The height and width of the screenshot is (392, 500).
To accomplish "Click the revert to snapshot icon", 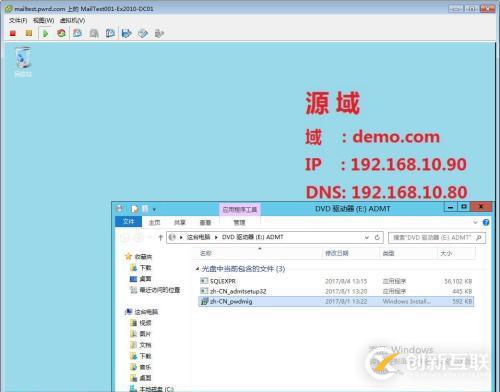I will tap(94, 33).
